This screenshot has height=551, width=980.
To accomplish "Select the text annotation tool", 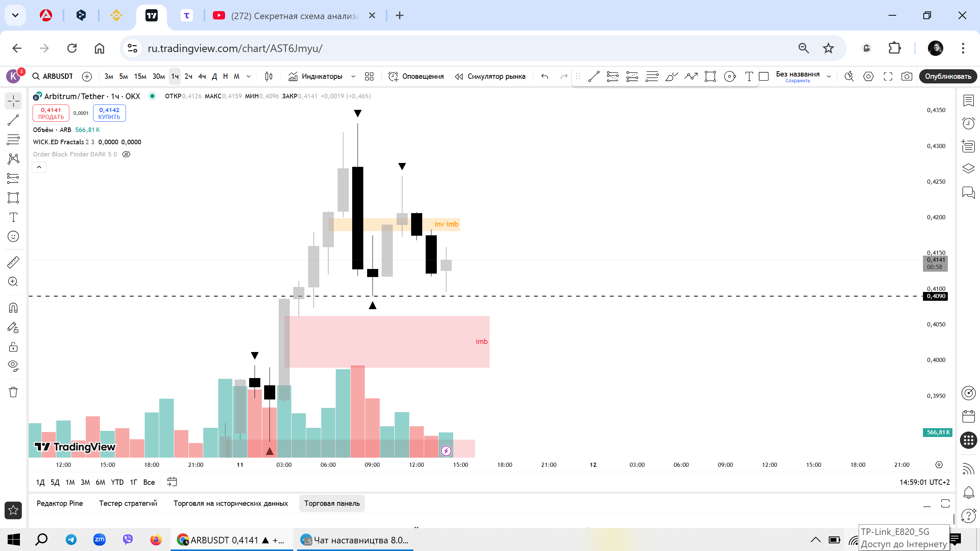I will click(13, 217).
